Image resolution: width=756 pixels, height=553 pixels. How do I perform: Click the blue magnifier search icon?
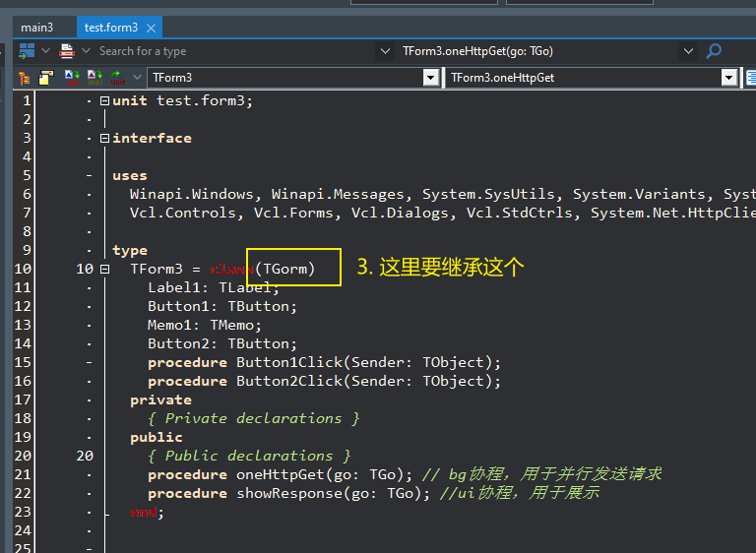tap(714, 50)
